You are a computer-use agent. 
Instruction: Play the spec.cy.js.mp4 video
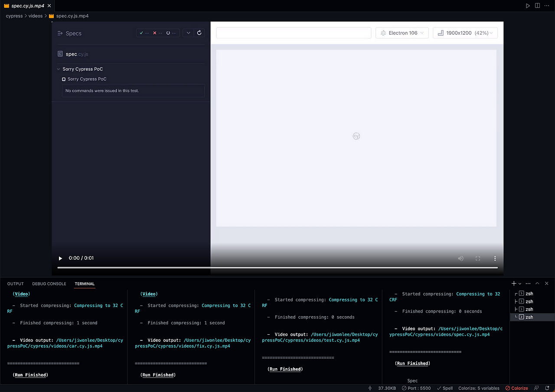60,258
